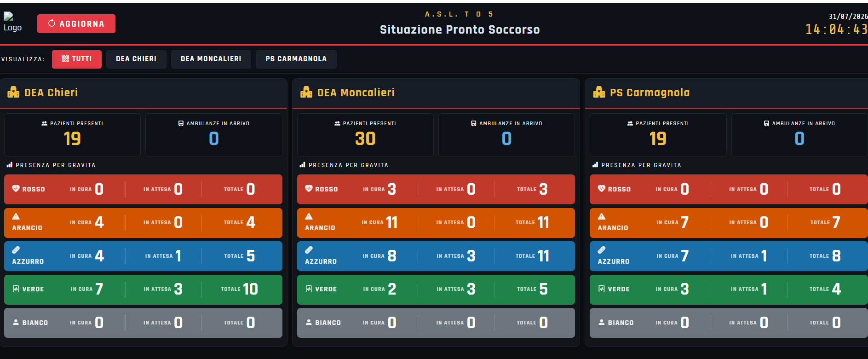Show only DEA MONCALIERI
868x359 pixels.
point(211,59)
